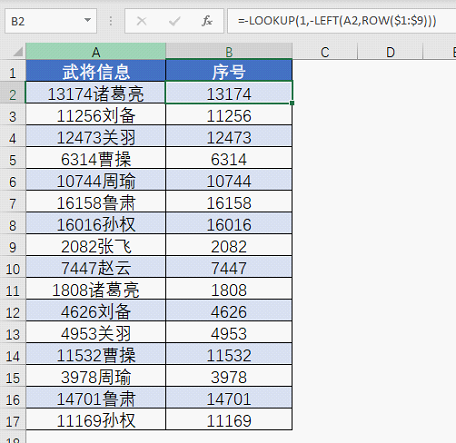The height and width of the screenshot is (443, 456).
Task: Select column B header
Action: point(229,52)
